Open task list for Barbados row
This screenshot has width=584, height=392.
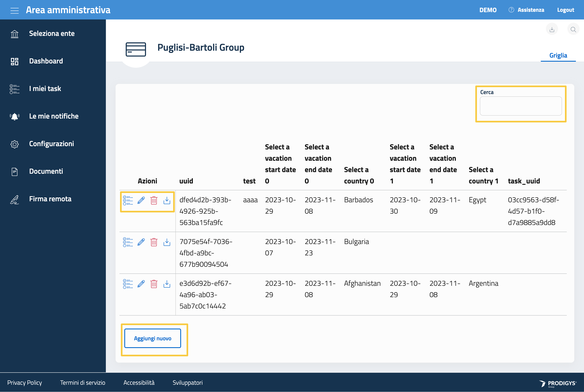tap(128, 200)
